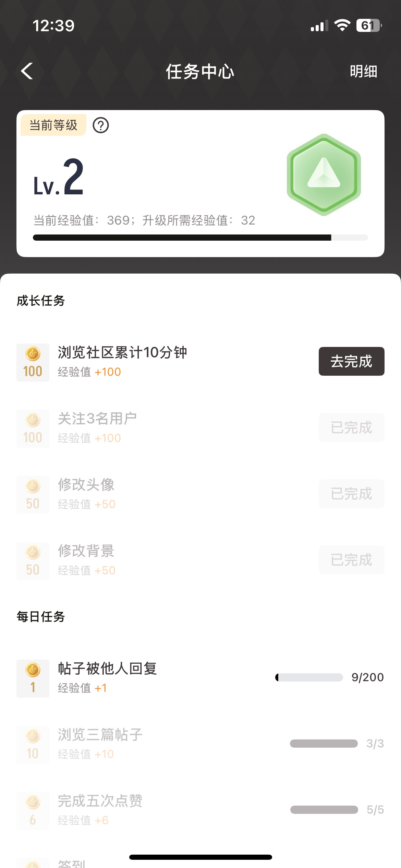Tap the level experience progress bar

click(x=200, y=238)
